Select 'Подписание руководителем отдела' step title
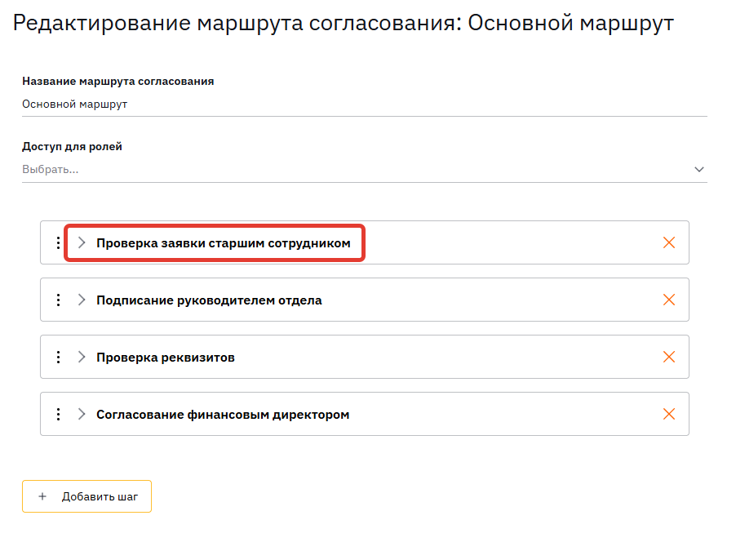 pos(209,300)
